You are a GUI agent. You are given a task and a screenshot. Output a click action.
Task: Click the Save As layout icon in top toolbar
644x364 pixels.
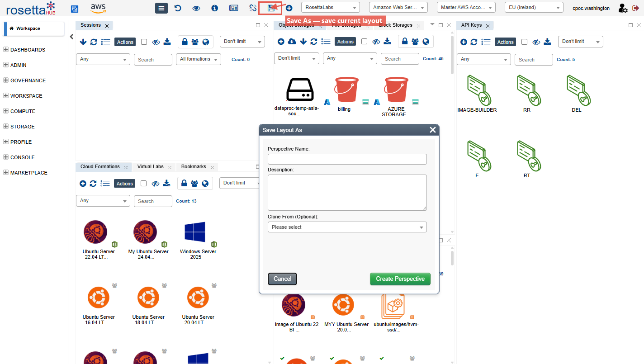270,8
